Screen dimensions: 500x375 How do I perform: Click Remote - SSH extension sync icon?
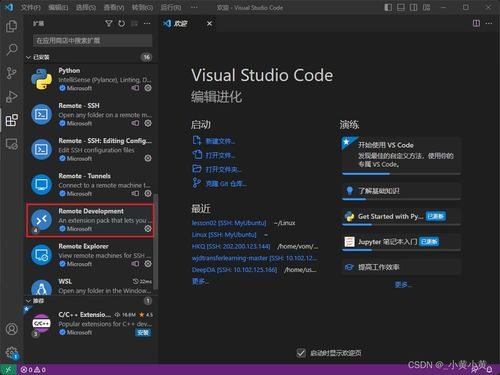(x=135, y=123)
